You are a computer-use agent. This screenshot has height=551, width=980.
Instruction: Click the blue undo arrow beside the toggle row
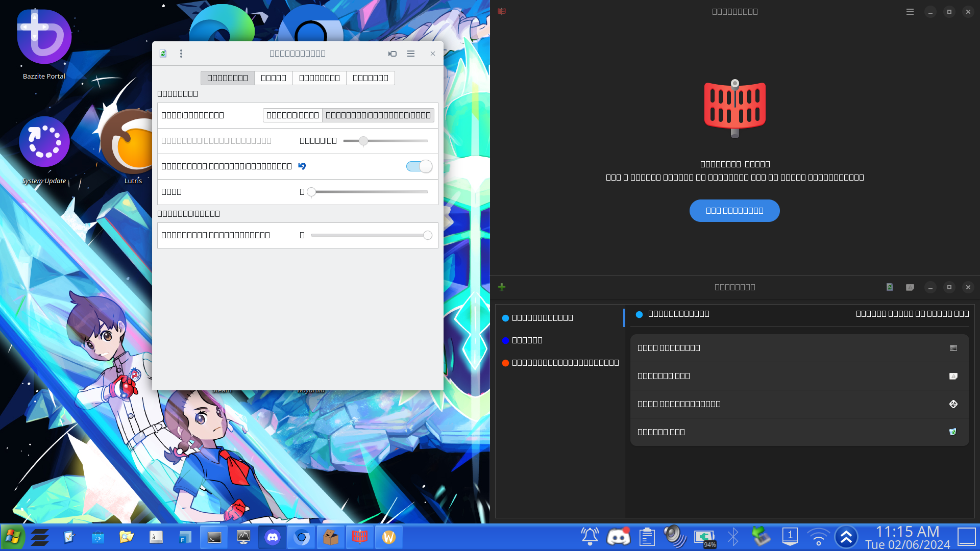[302, 166]
